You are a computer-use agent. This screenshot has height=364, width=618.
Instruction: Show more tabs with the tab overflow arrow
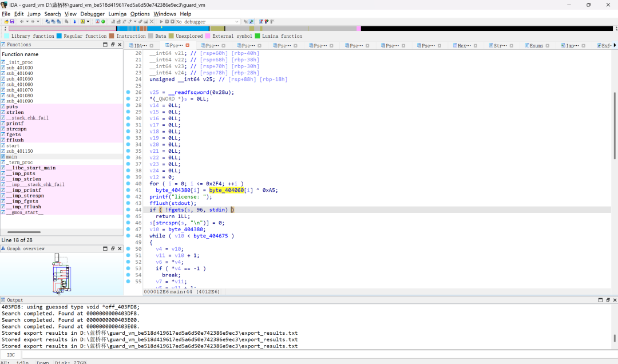click(x=615, y=45)
